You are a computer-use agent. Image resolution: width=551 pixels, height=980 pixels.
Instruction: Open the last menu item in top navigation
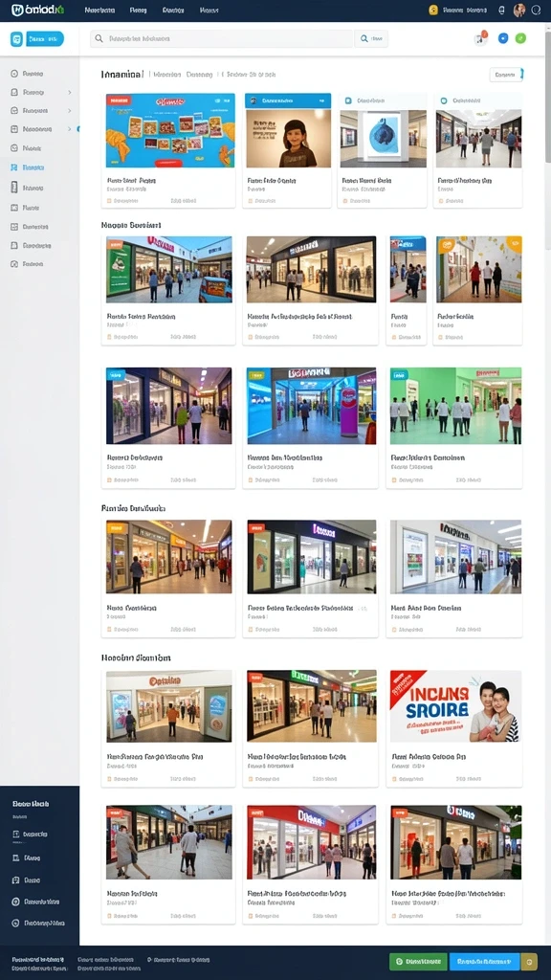coord(209,10)
